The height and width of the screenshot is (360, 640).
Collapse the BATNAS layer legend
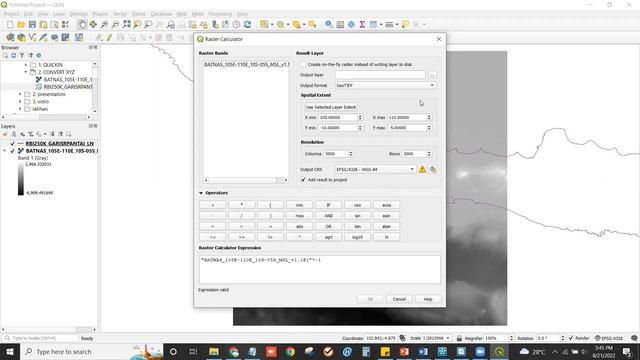[4, 151]
